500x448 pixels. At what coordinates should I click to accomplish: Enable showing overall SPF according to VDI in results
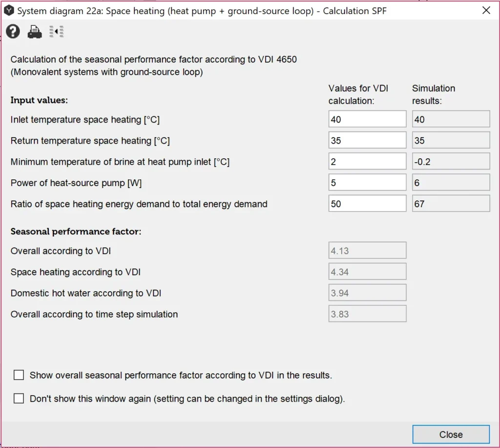pyautogui.click(x=19, y=375)
